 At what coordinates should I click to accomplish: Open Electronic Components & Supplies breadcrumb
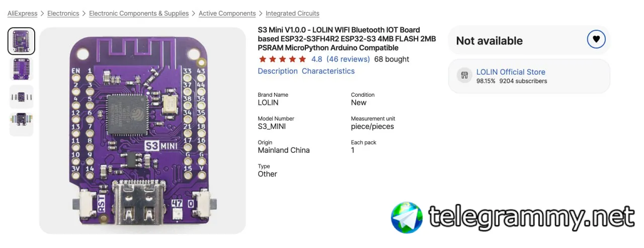point(139,14)
